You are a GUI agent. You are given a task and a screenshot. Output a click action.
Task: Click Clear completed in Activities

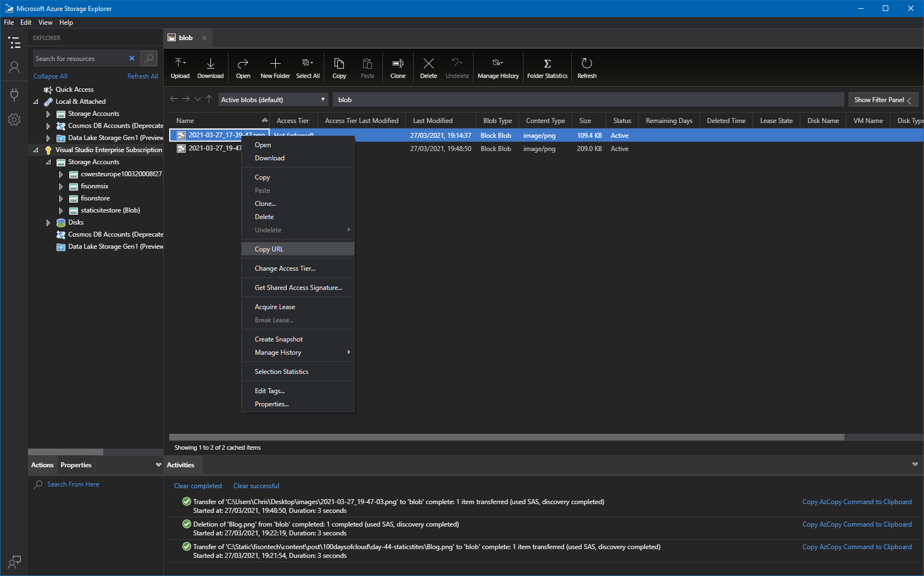198,486
